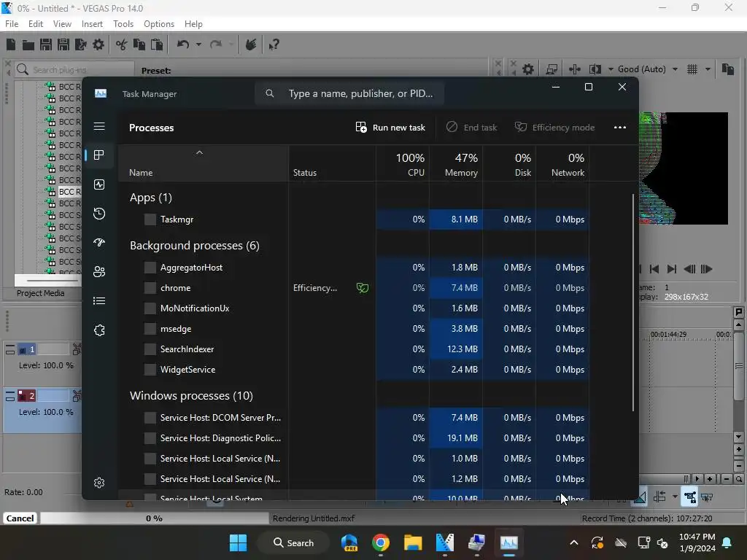This screenshot has height=560, width=747.
Task: Open Users page in Task Manager sidebar
Action: (99, 271)
